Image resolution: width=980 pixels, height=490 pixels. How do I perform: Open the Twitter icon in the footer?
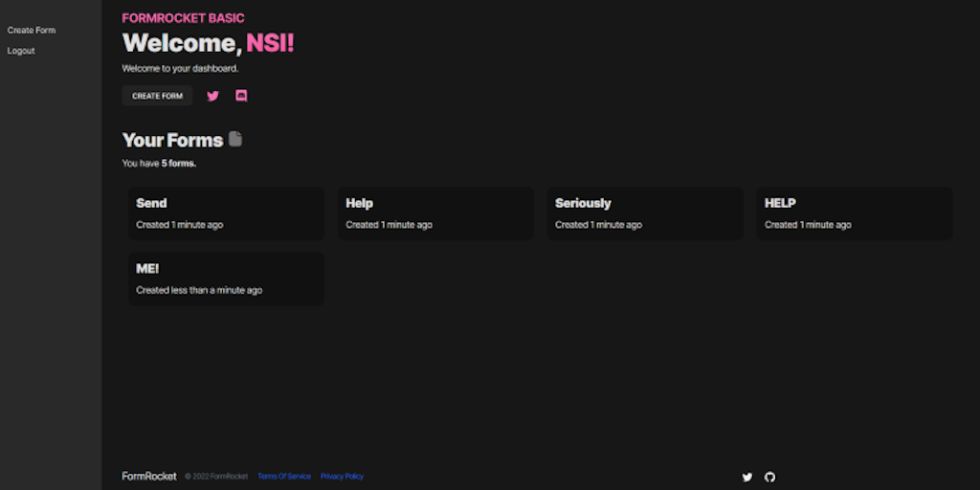[x=746, y=477]
